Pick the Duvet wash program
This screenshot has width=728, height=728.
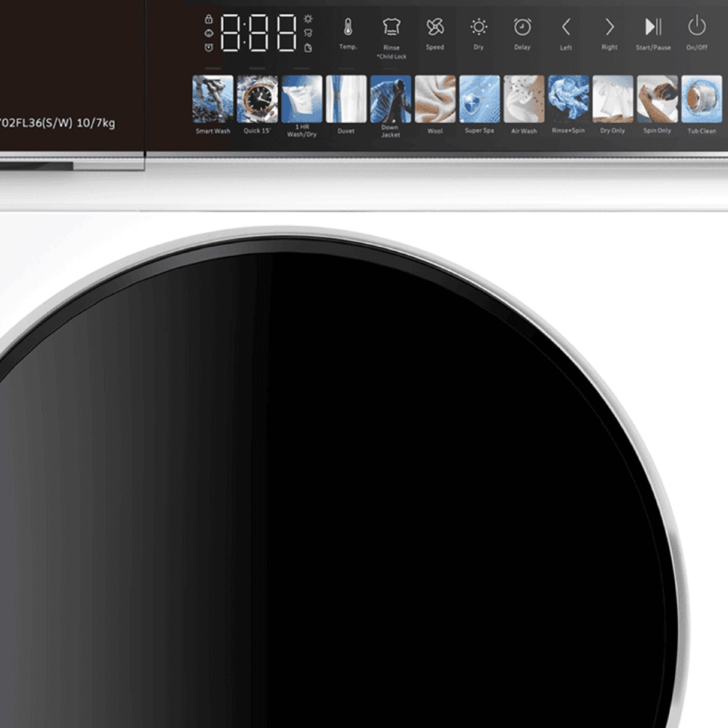click(x=346, y=99)
